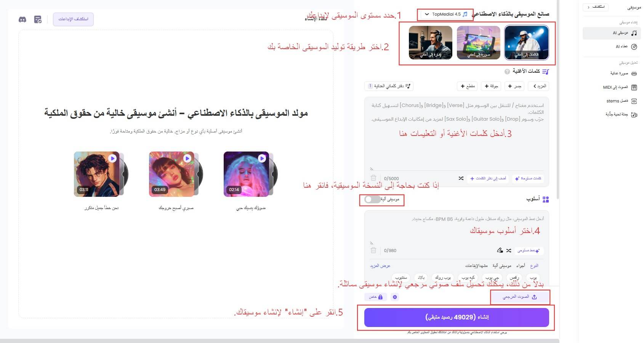Expand 'عرض المزيد' to show more styles
This screenshot has width=644, height=343.
[x=380, y=266]
